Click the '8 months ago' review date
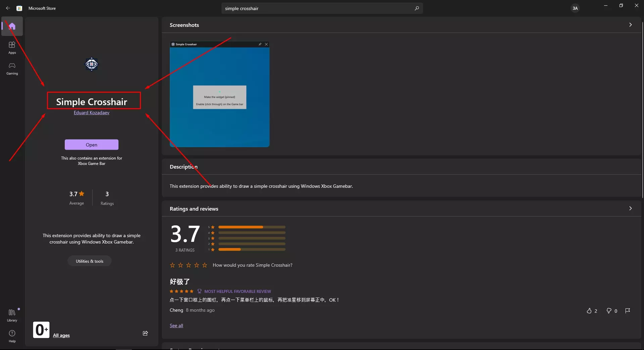The width and height of the screenshot is (644, 350). click(x=200, y=310)
